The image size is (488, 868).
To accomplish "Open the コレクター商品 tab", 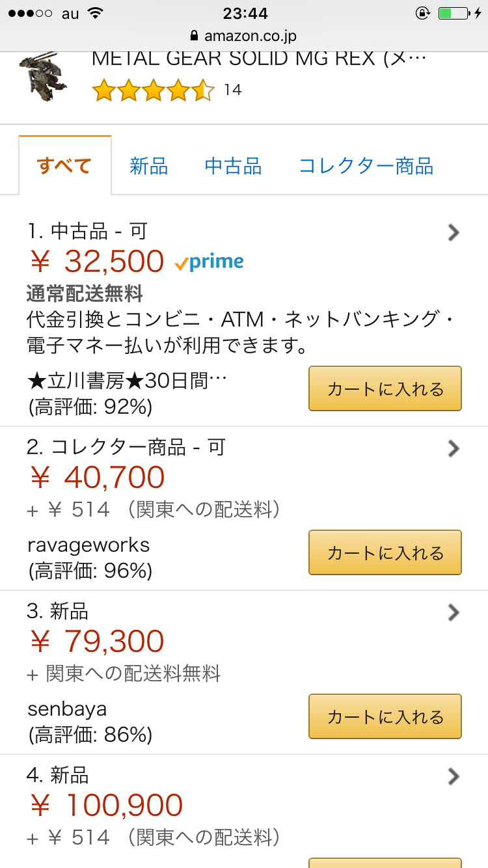I will [366, 166].
